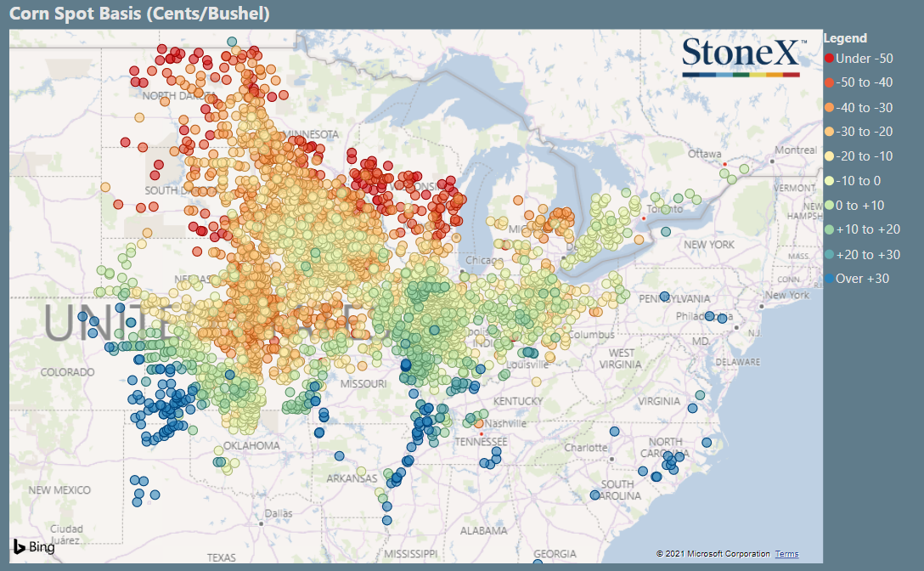924x571 pixels.
Task: Click the 'MISSISSIPPI' map label
Action: pos(411,554)
